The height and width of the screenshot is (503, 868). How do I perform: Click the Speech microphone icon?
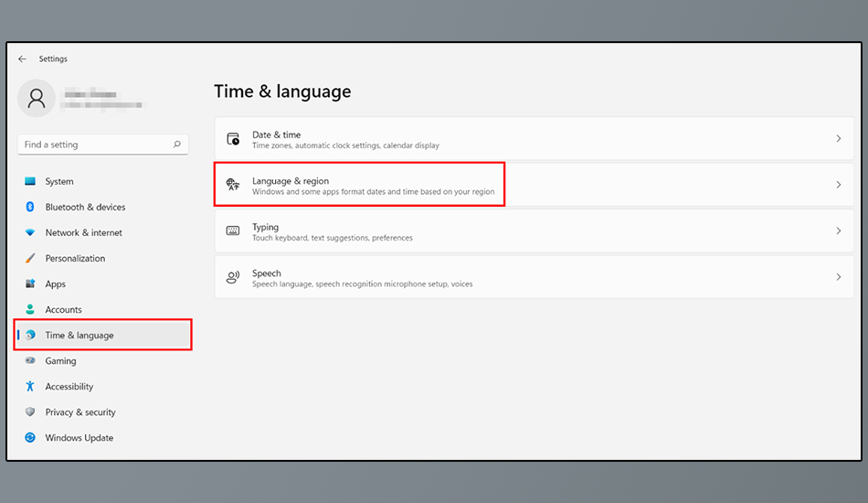[x=233, y=277]
